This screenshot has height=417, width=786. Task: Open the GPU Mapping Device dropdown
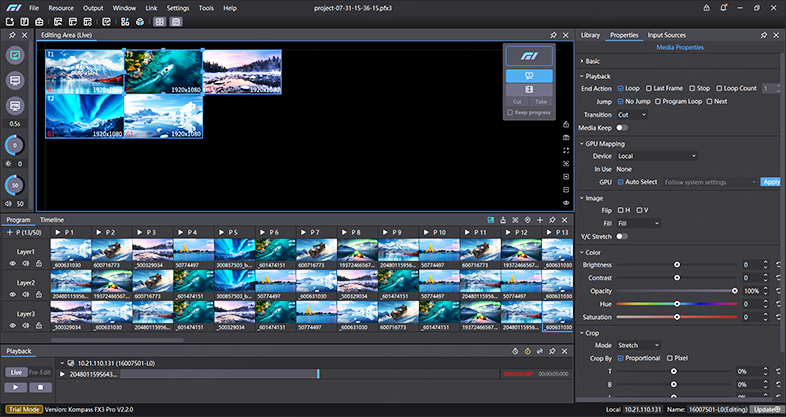(657, 156)
